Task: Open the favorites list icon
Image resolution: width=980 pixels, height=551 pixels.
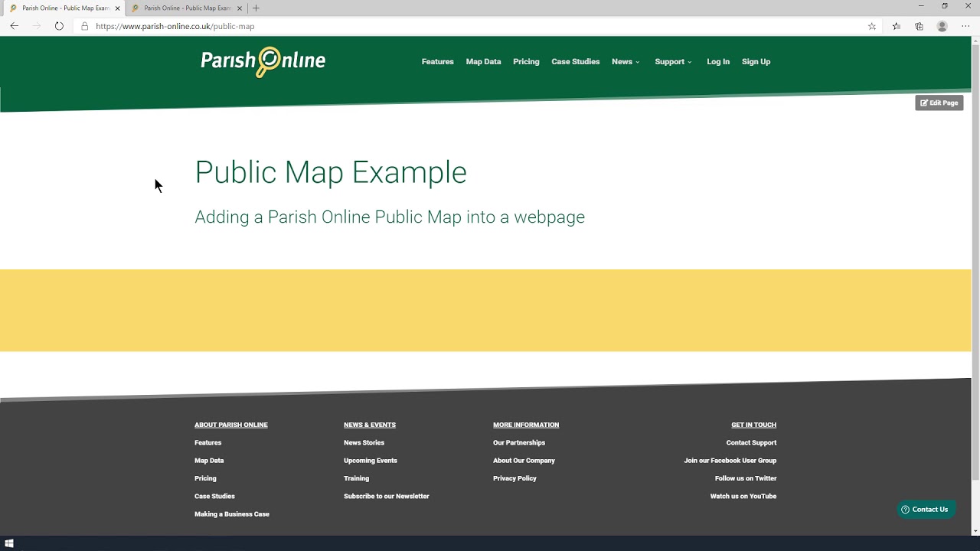Action: click(897, 26)
